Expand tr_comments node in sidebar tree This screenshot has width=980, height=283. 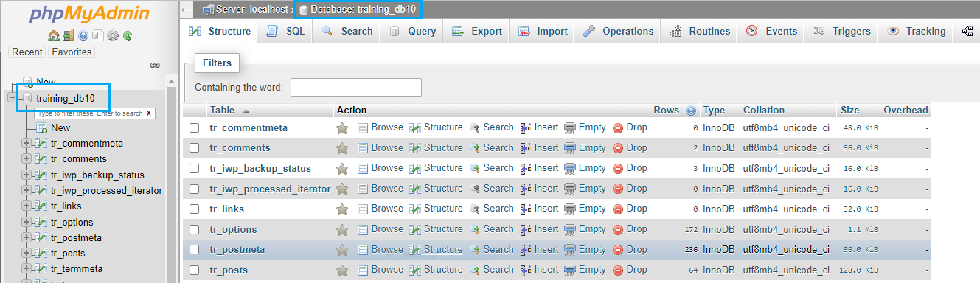click(x=27, y=158)
